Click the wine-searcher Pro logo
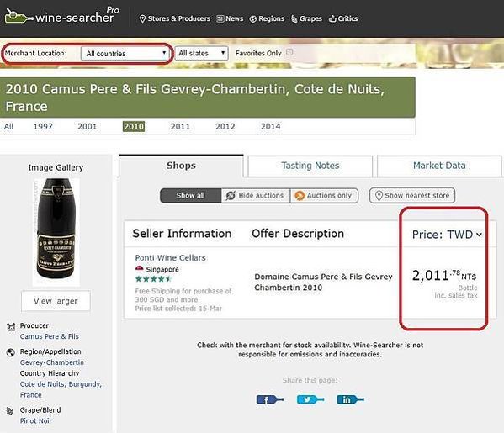This screenshot has width=504, height=433. tap(62, 16)
